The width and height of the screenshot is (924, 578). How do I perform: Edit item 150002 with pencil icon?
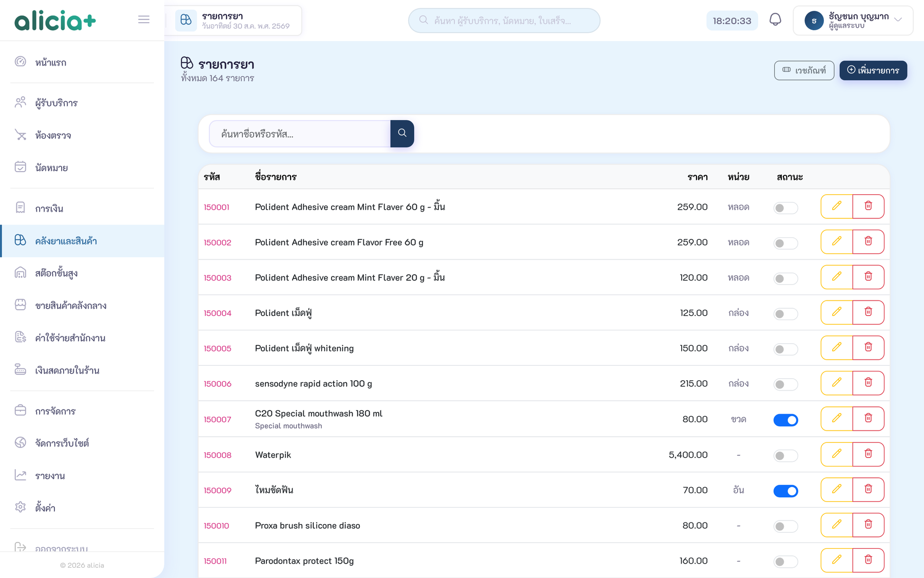837,241
